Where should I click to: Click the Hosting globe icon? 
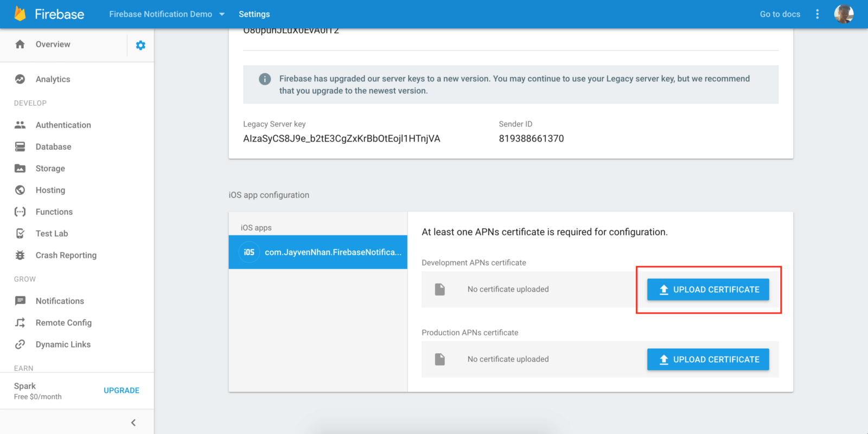[20, 190]
